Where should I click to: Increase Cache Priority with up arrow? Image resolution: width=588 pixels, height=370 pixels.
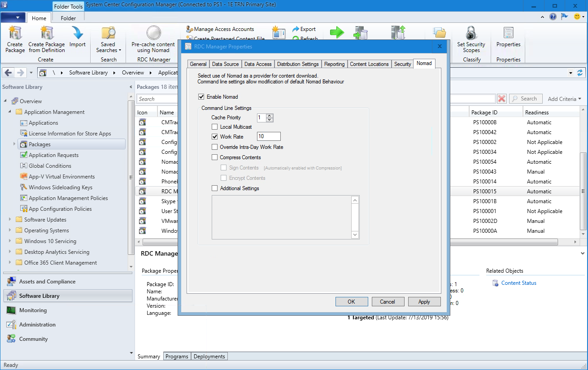[269, 116]
